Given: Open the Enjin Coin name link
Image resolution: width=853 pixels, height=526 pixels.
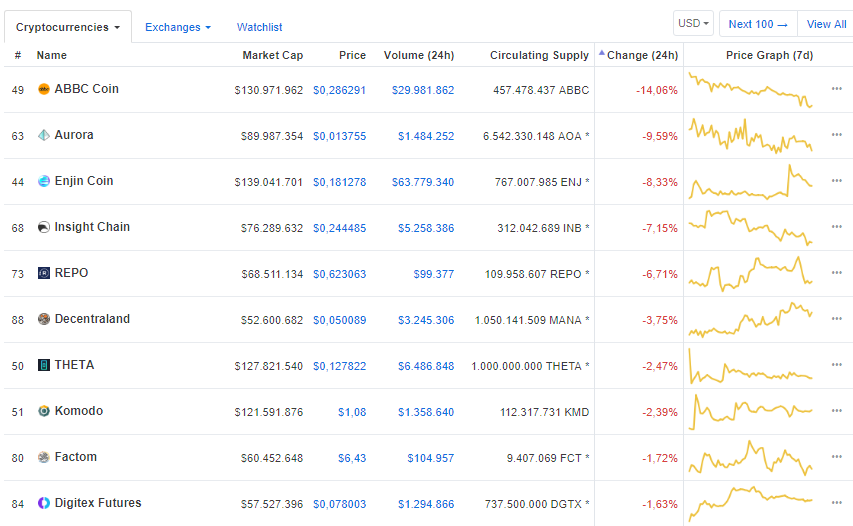Looking at the screenshot, I should [84, 181].
